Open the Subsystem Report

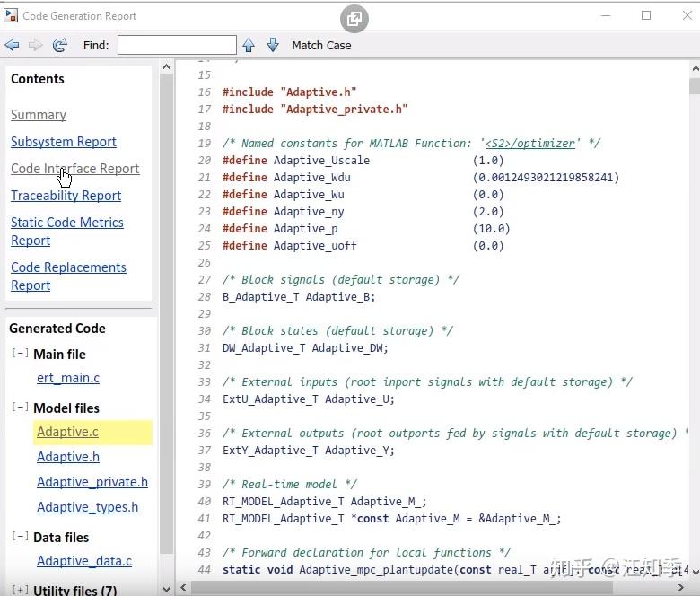64,142
